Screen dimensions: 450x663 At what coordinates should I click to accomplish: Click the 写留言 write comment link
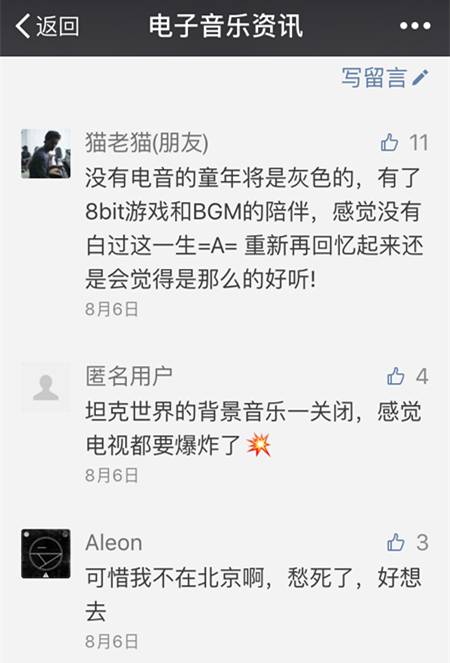pyautogui.click(x=374, y=78)
